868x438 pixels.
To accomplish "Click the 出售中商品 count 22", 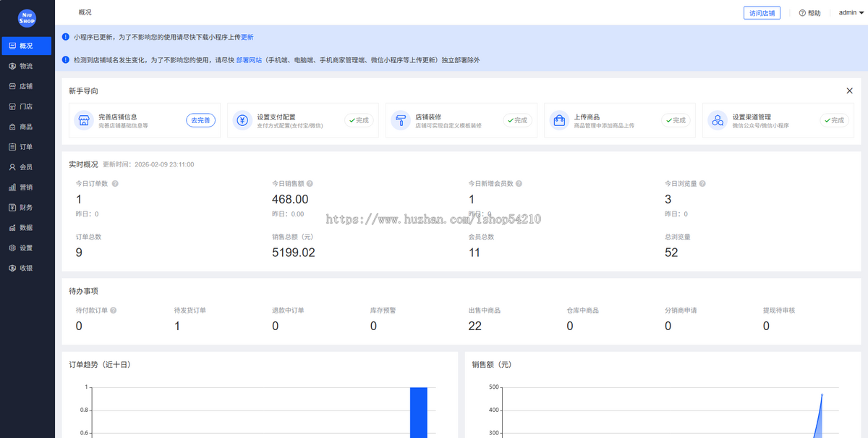I will pyautogui.click(x=475, y=327).
